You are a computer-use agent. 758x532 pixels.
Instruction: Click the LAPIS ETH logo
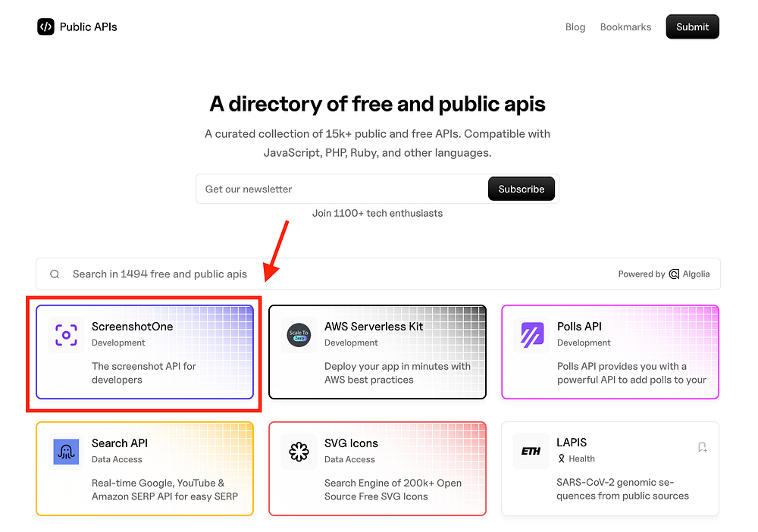pos(531,451)
